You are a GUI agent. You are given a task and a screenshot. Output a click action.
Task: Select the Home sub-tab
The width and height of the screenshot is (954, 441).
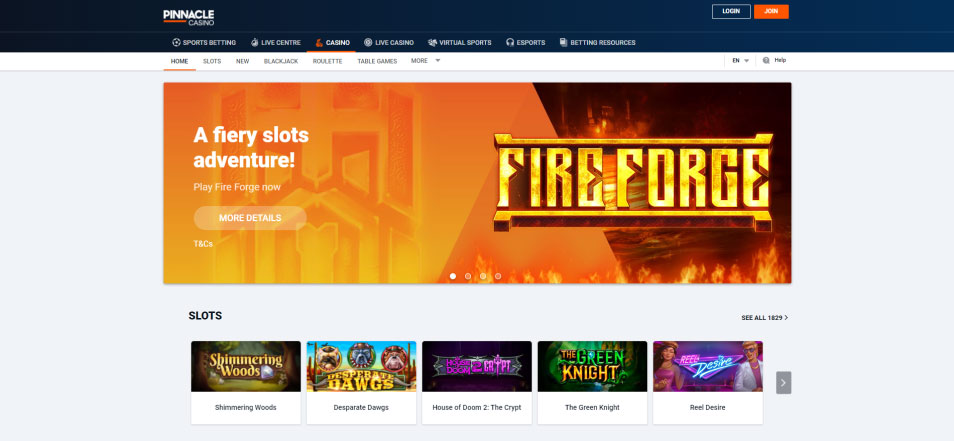point(179,61)
